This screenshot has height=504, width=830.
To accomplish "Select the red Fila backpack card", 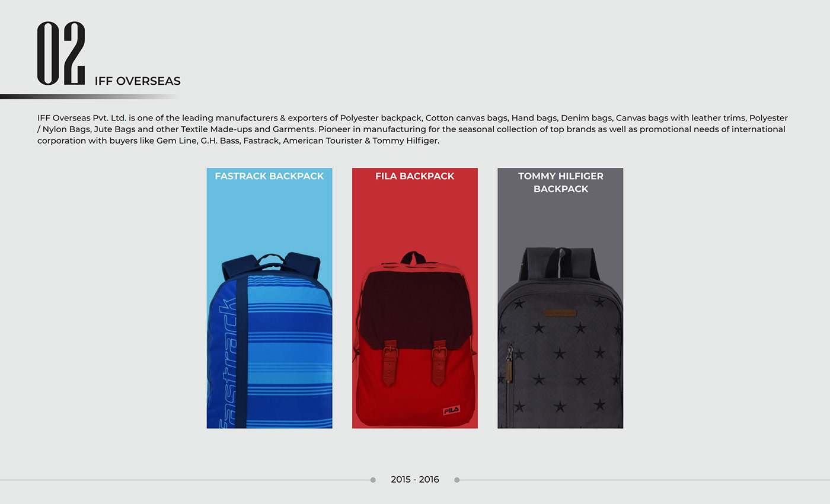I will click(415, 298).
